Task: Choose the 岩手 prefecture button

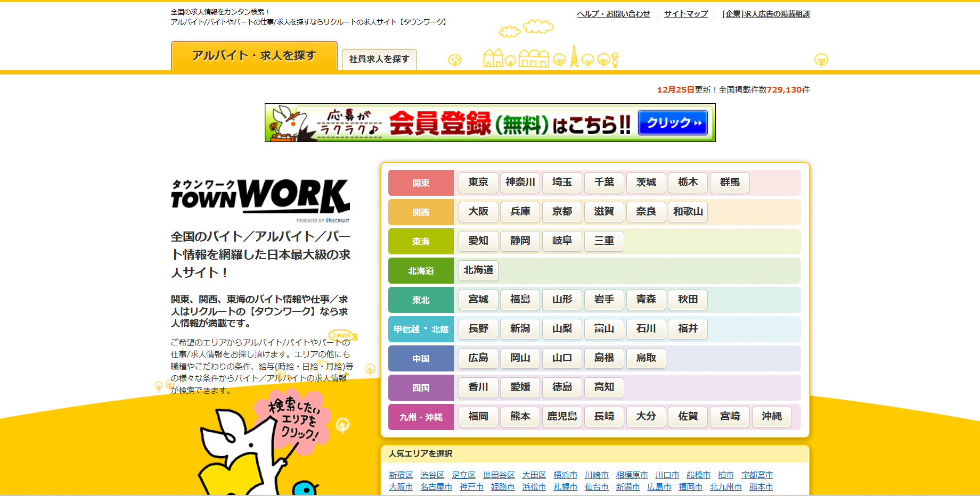Action: click(605, 300)
